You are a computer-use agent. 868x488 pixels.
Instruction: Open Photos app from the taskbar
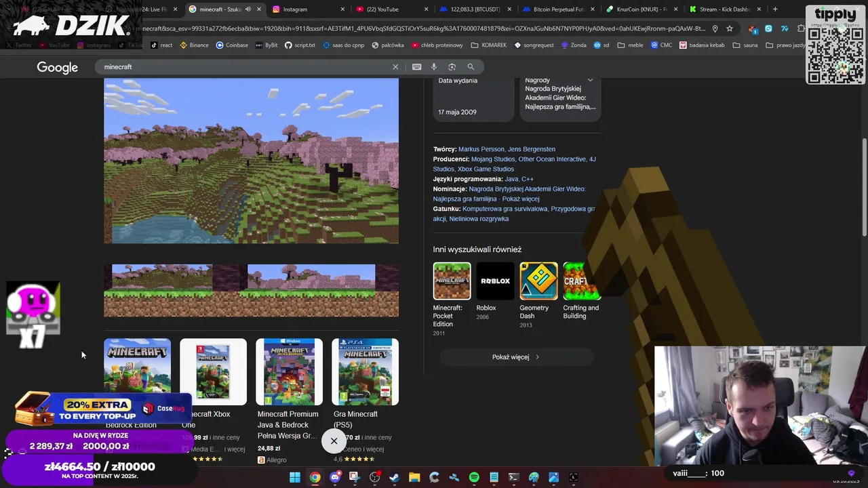pos(553,477)
